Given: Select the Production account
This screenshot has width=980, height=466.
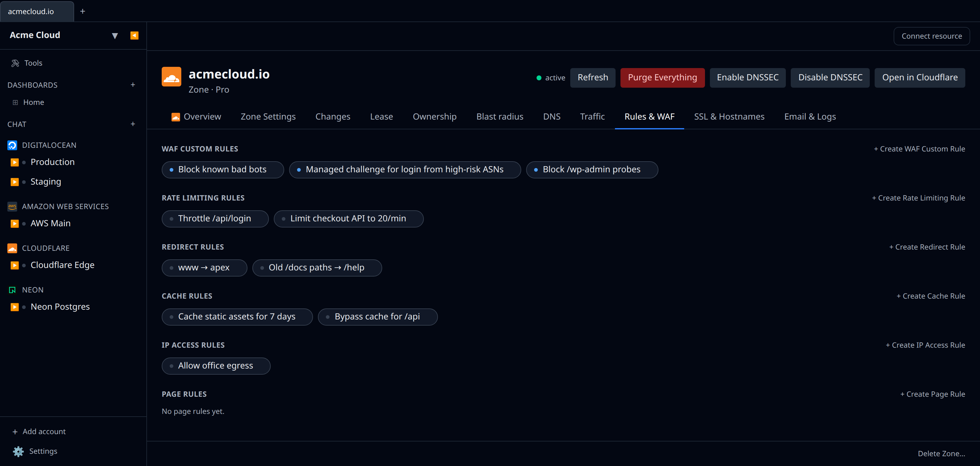Looking at the screenshot, I should (52, 162).
